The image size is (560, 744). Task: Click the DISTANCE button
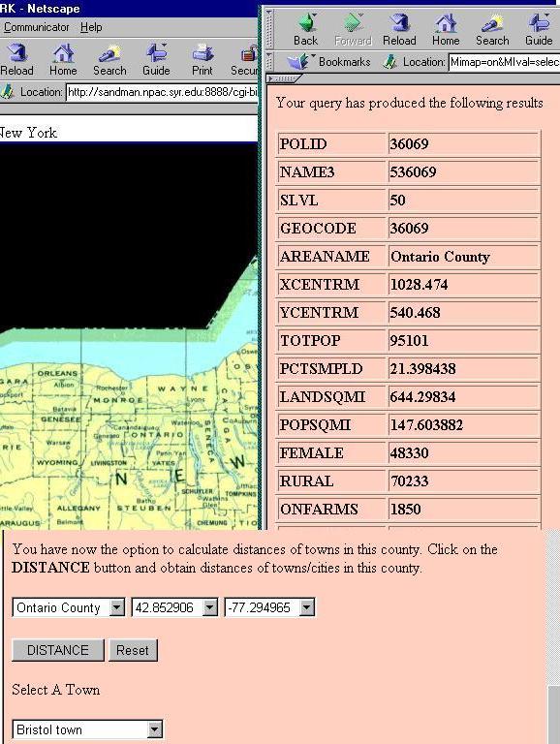[58, 650]
